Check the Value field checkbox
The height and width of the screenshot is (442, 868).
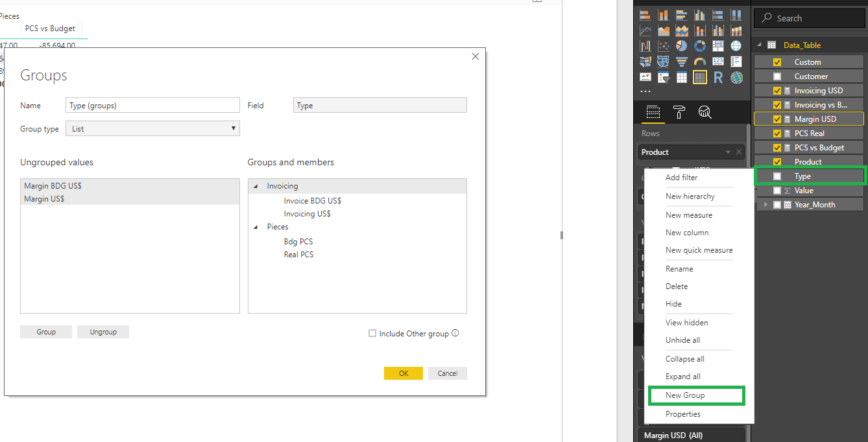pos(777,191)
